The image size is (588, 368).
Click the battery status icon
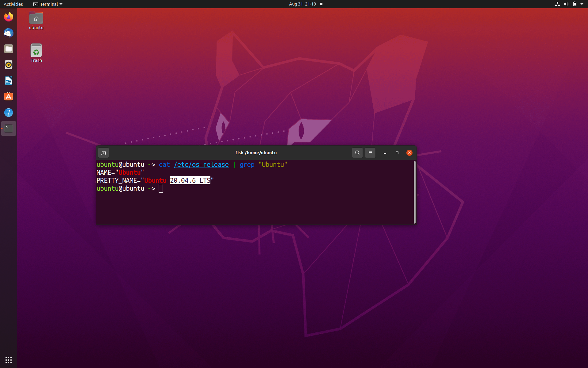coord(575,4)
